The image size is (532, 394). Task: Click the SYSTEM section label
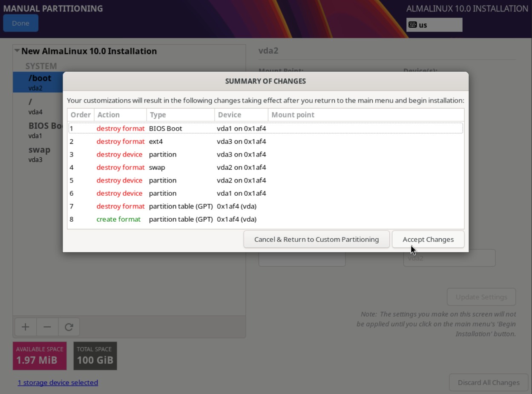click(x=41, y=66)
